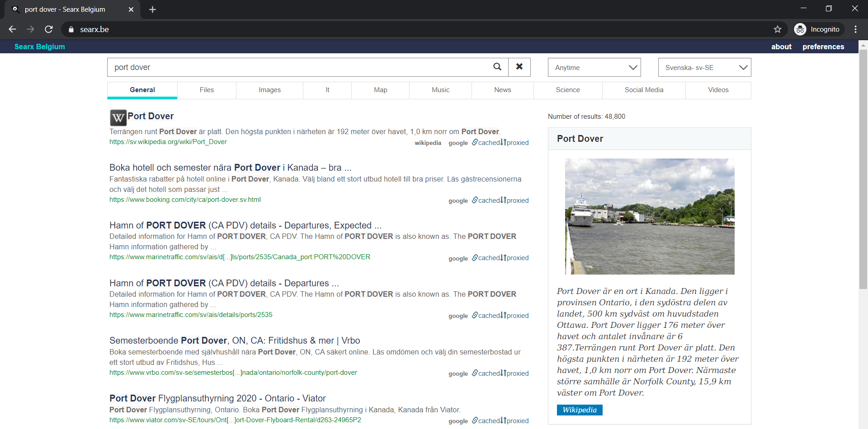Switch to the Map tab

click(x=380, y=90)
